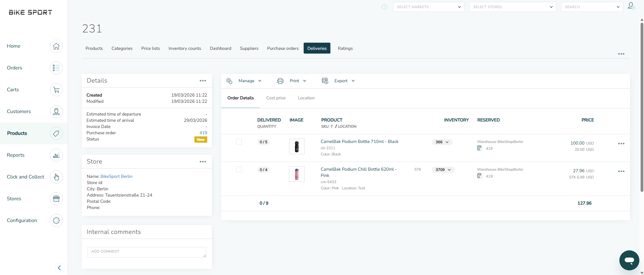644x275 pixels.
Task: Expand the Export dropdown menu
Action: [x=344, y=81]
